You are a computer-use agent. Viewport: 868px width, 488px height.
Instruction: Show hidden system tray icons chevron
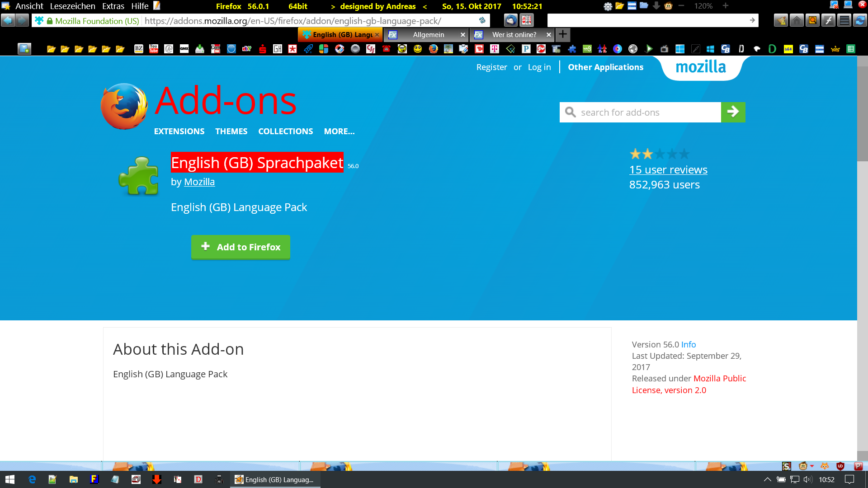767,480
